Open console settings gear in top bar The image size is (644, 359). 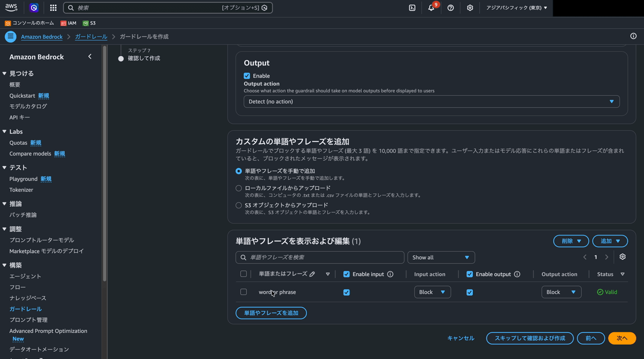click(470, 8)
